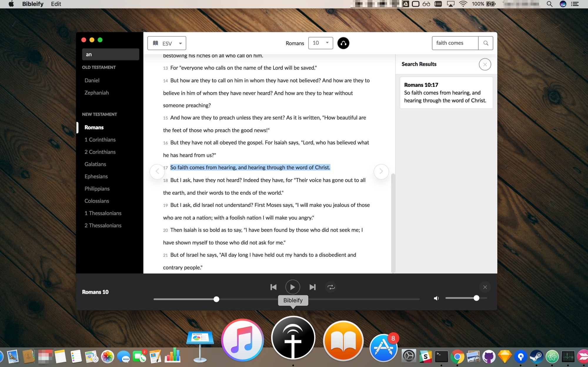Click the headphones audio icon
The width and height of the screenshot is (588, 367).
click(343, 43)
